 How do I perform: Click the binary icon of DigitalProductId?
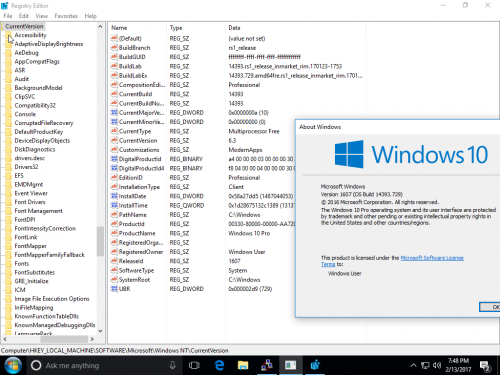click(x=114, y=159)
